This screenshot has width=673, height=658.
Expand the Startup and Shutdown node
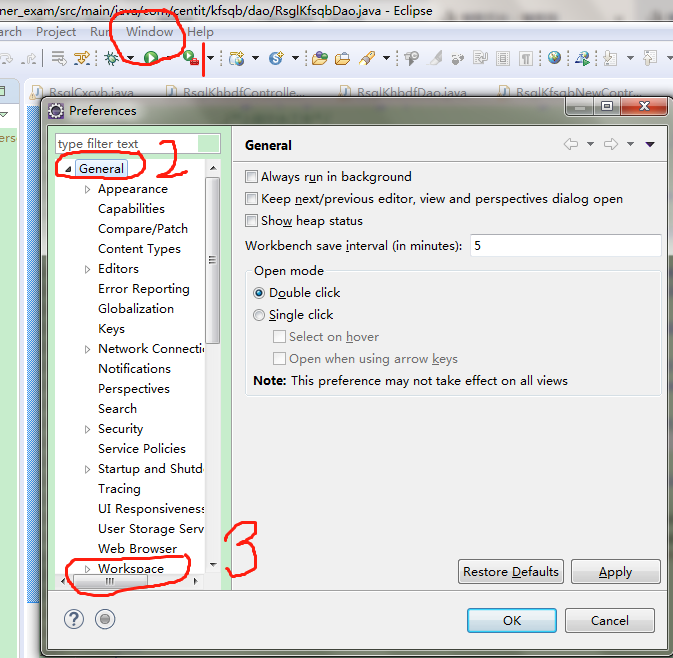pyautogui.click(x=88, y=469)
